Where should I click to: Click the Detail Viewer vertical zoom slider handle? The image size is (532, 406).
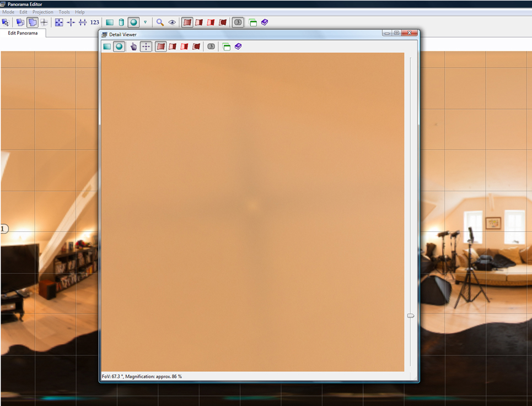pyautogui.click(x=410, y=316)
